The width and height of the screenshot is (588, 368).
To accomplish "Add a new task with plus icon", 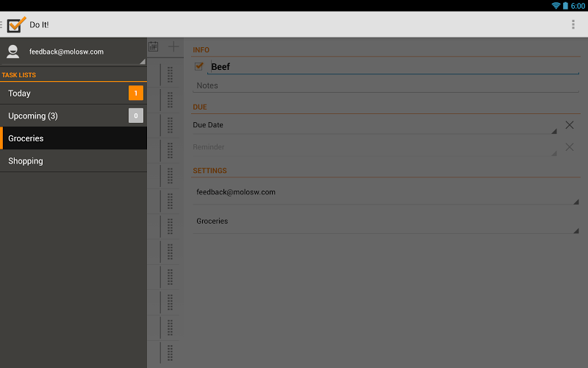I will (173, 46).
